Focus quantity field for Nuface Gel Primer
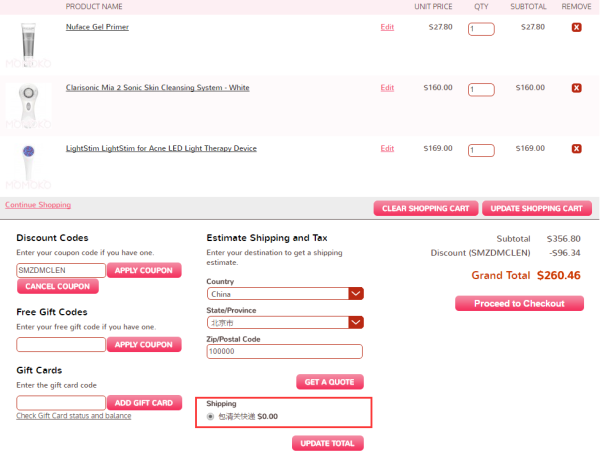 coord(481,29)
